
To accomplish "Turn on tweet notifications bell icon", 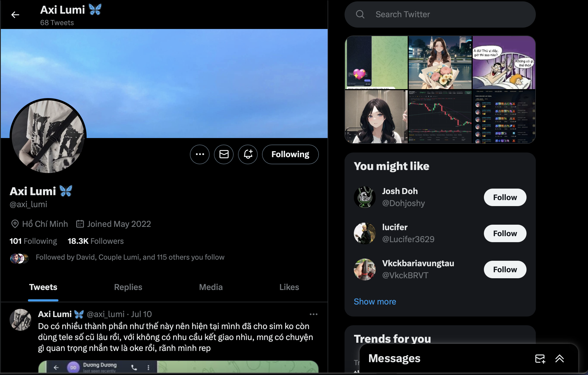I will click(248, 154).
